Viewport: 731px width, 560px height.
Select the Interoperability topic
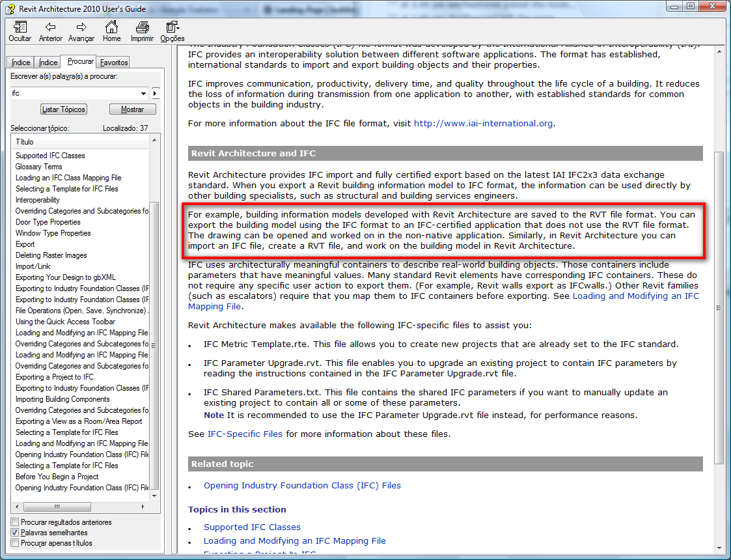(x=37, y=199)
